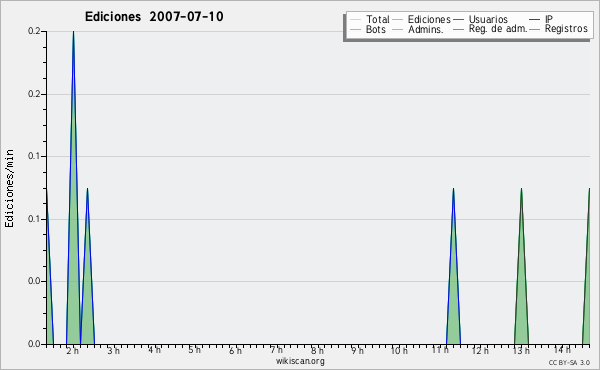
Task: Select the Usuarios legend label
Action: point(488,19)
